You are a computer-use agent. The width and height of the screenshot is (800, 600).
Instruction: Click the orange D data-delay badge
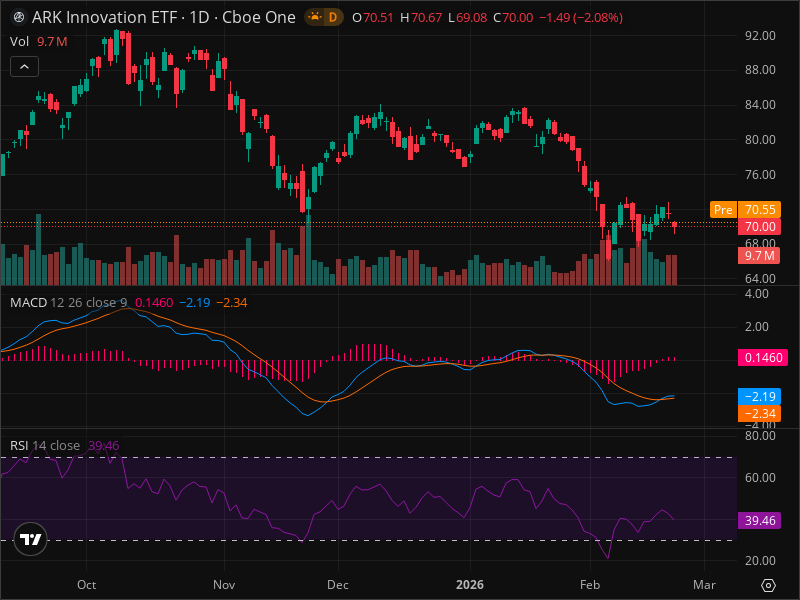(x=333, y=17)
